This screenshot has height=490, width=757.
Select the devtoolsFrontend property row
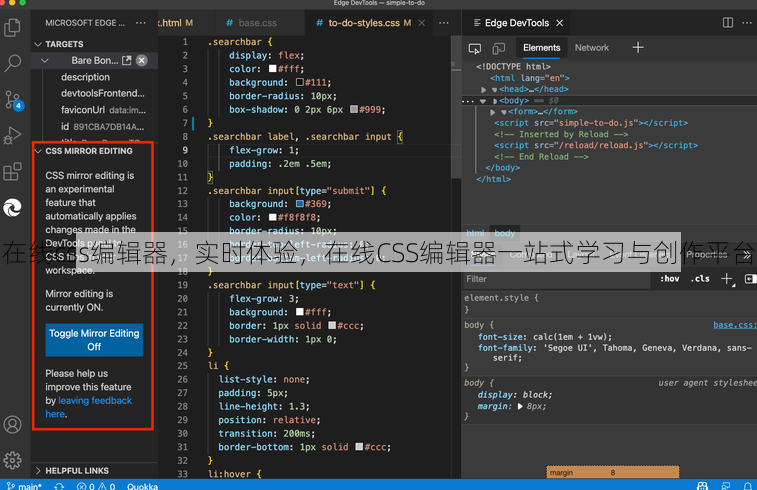pos(95,93)
